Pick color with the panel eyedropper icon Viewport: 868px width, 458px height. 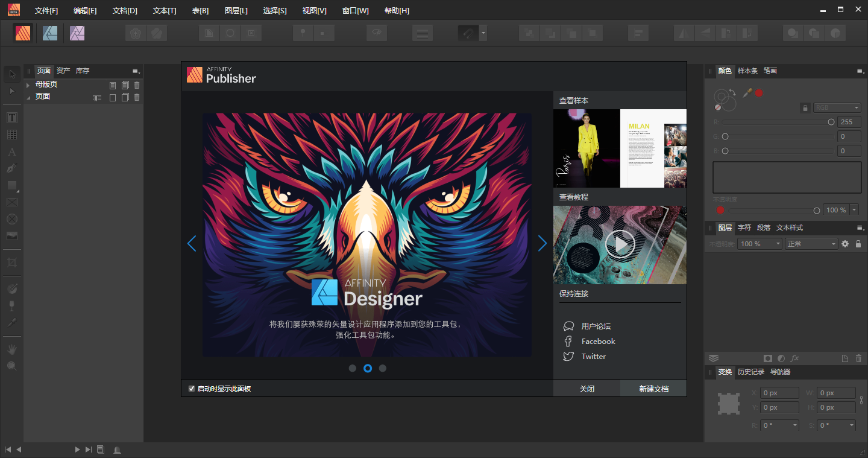[x=747, y=93]
